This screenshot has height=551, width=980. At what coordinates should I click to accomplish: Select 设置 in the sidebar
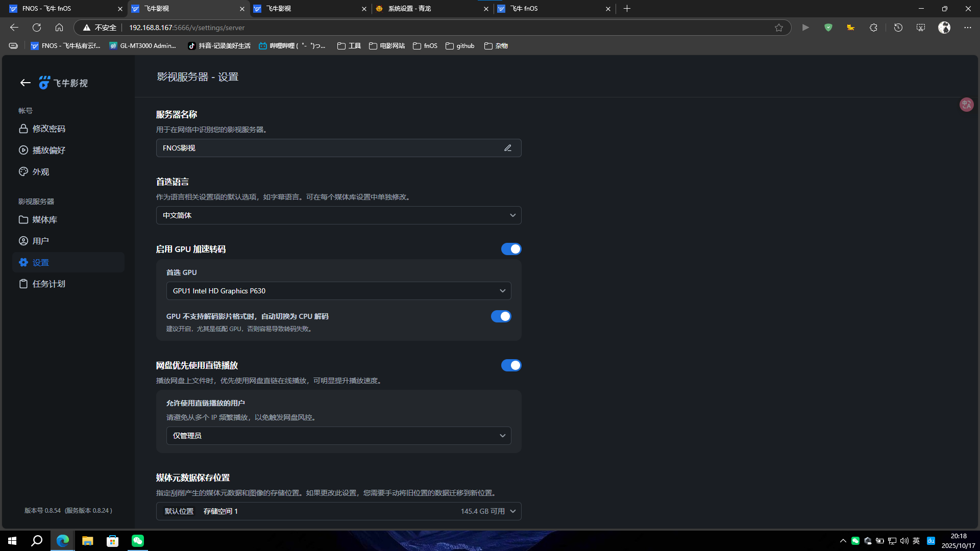coord(41,262)
